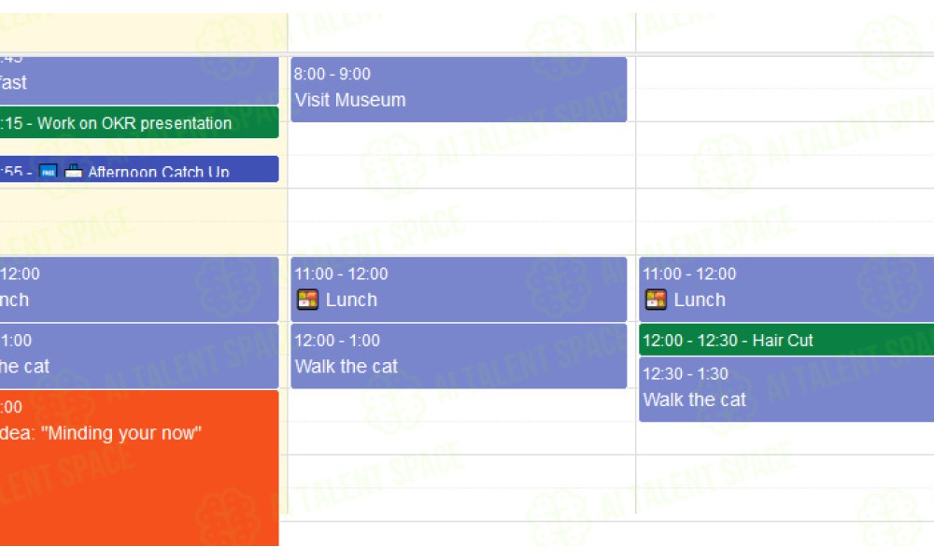Open the Visit Museum event
This screenshot has height=560, width=934.
pos(459,90)
